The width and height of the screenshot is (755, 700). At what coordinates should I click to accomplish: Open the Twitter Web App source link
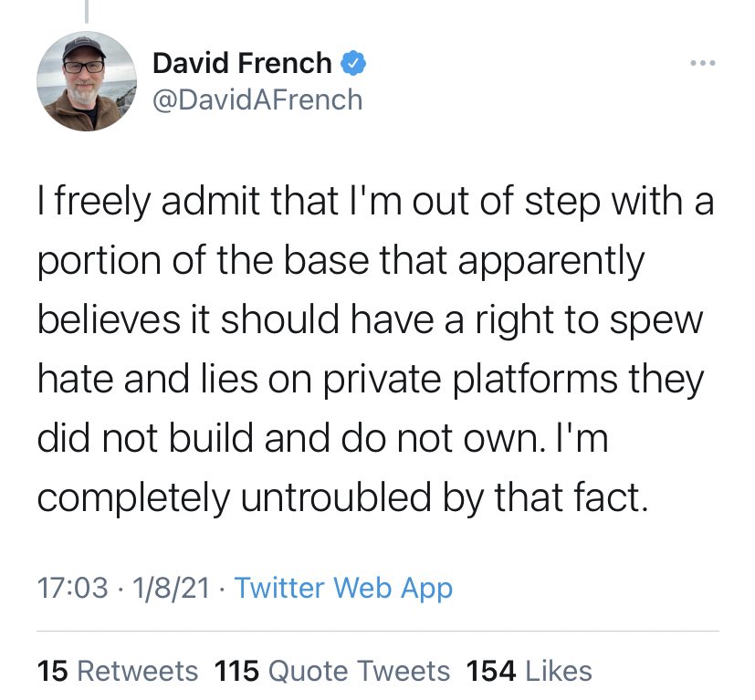click(x=343, y=588)
